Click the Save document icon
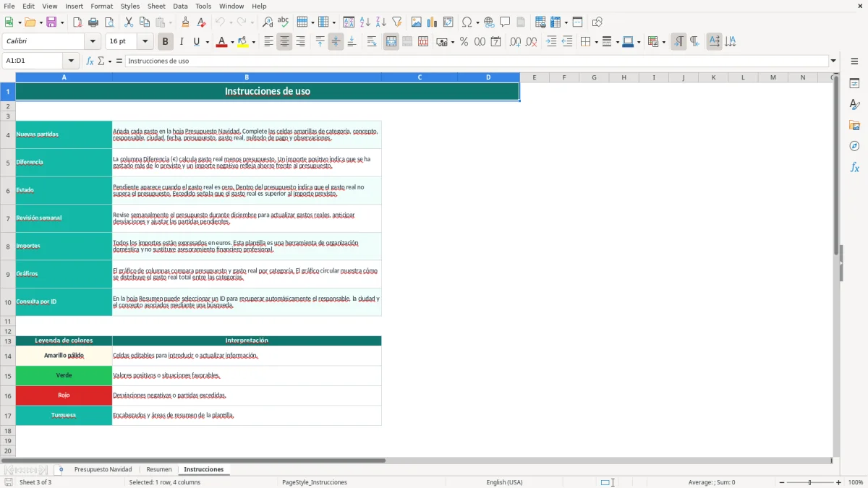 [x=51, y=22]
